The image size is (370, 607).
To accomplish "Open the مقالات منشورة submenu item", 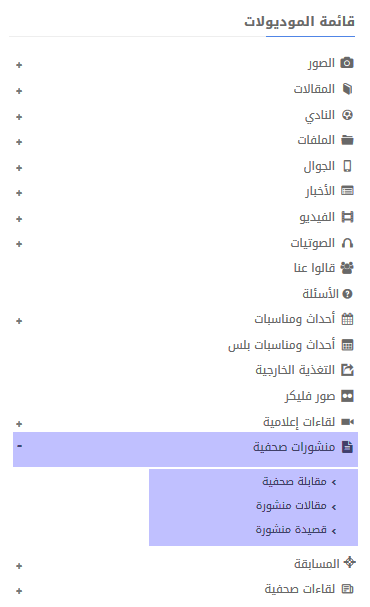I will (296, 506).
